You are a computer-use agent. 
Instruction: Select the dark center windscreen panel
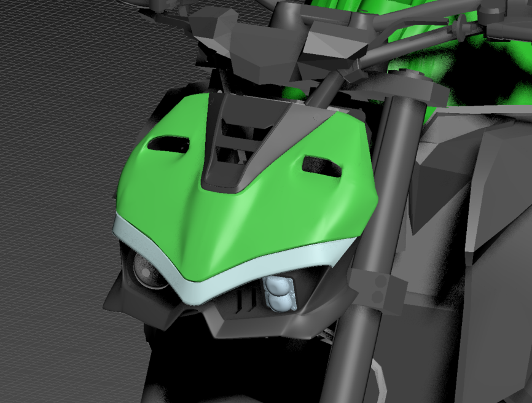[258, 143]
